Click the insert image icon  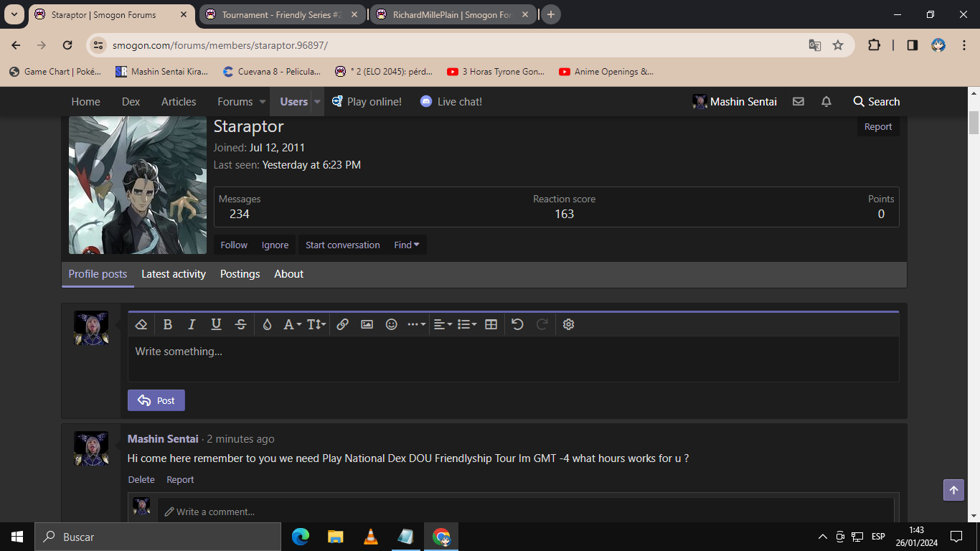click(x=367, y=324)
